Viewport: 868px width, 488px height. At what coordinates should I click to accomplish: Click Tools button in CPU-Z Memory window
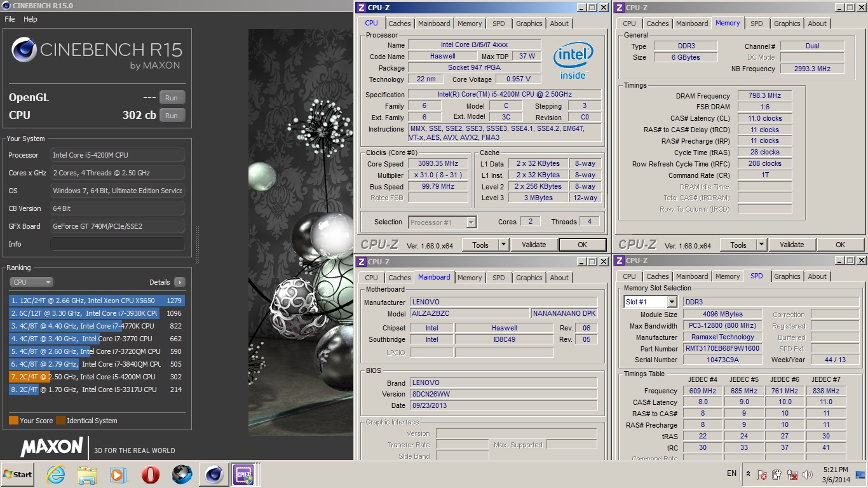pyautogui.click(x=738, y=245)
